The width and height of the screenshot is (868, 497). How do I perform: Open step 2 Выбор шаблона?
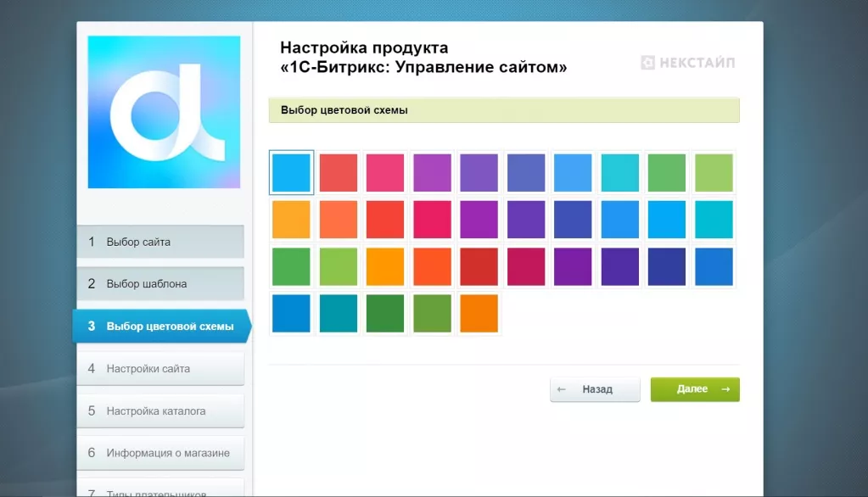tap(160, 284)
